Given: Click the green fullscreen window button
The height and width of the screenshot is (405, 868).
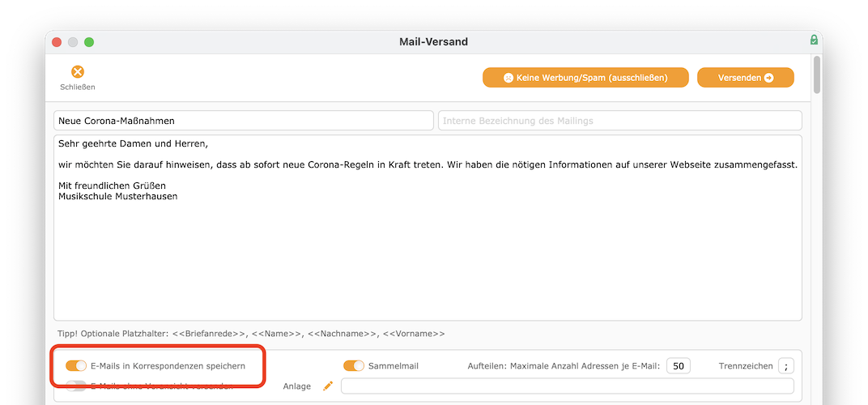Looking at the screenshot, I should pyautogui.click(x=88, y=42).
